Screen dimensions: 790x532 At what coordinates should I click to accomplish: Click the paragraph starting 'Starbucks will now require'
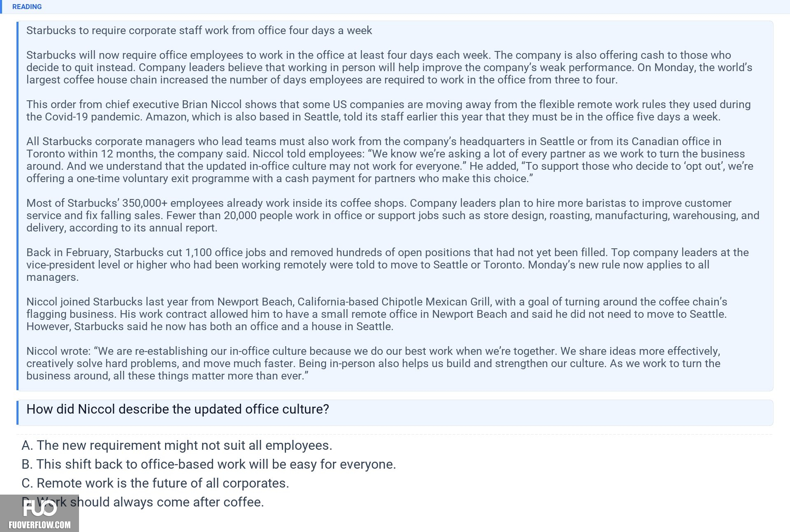(389, 67)
